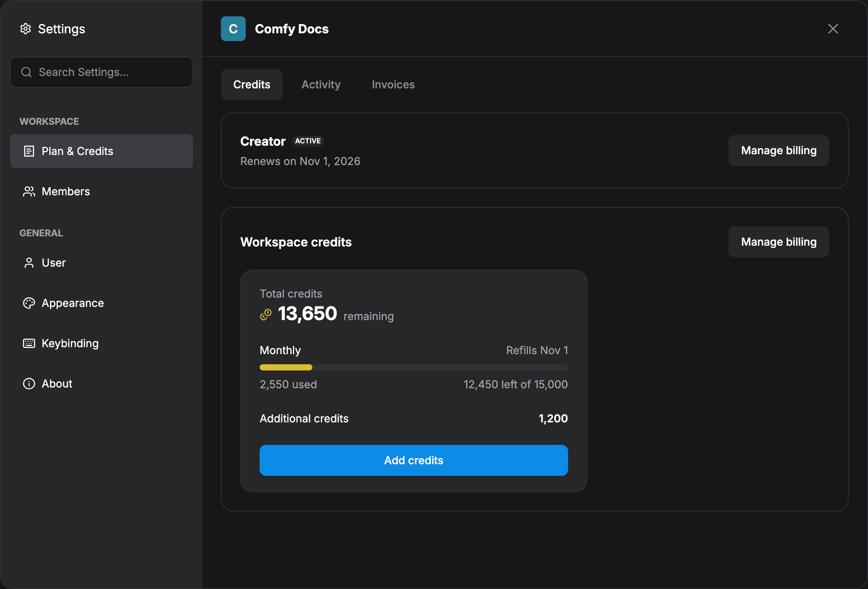Click the gold credits coin icon

pos(266,314)
